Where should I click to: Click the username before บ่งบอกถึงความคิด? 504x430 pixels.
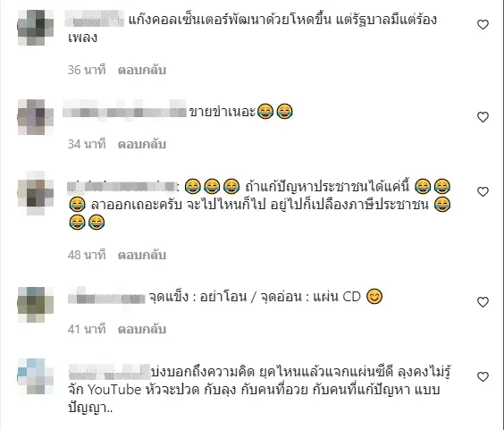tap(109, 372)
